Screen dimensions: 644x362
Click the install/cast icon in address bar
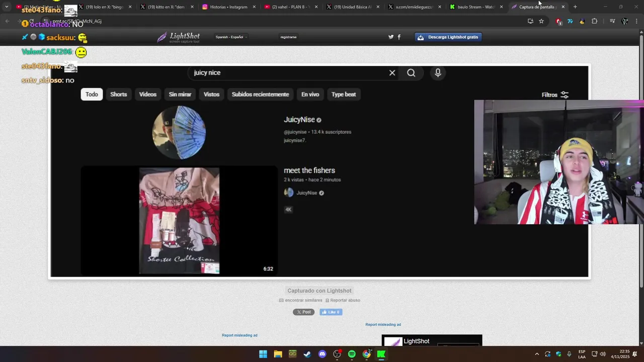coord(530,21)
